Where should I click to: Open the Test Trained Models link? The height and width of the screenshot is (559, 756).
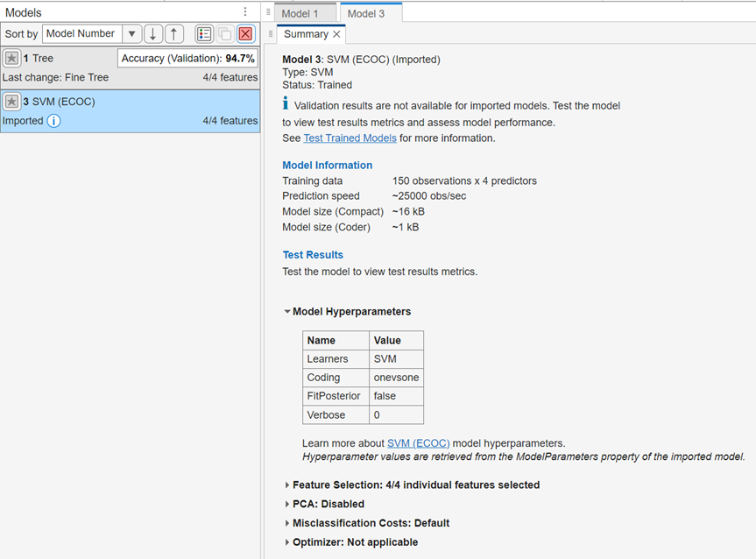click(350, 138)
